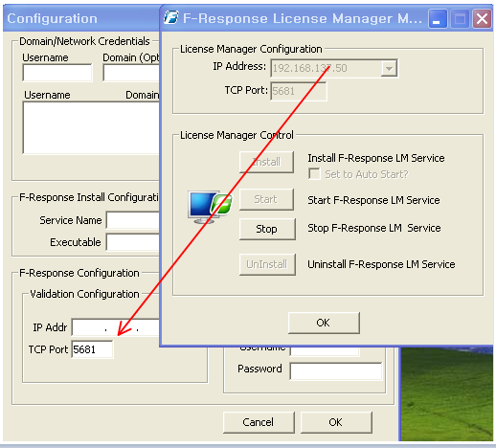Focus the Password field in Configuration window
Screen dimensions: 496x448
[x=336, y=370]
